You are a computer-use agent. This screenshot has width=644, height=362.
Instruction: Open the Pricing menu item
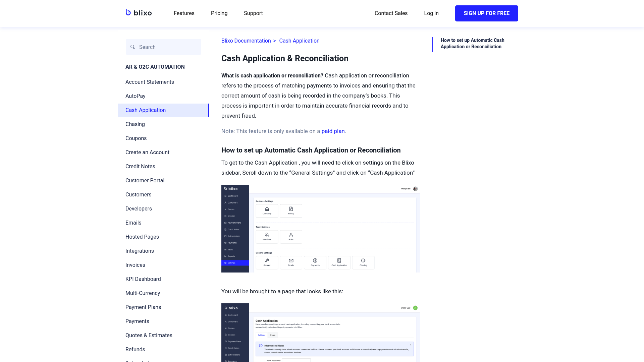(219, 13)
